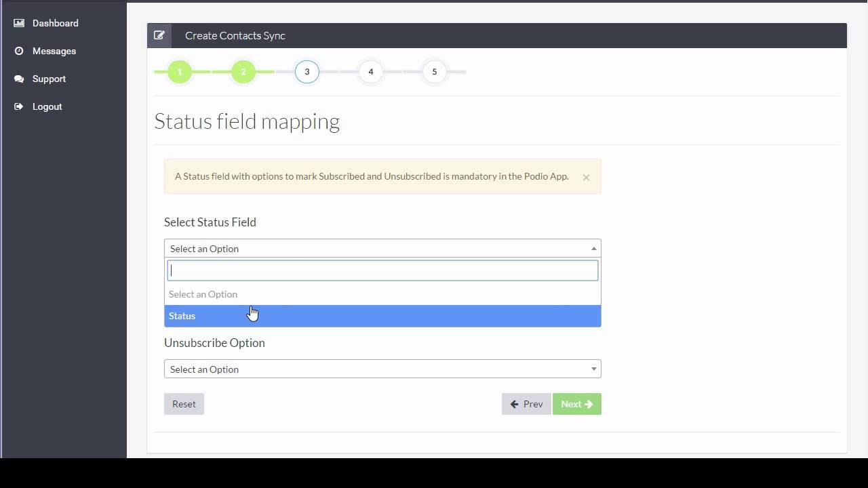Screen dimensions: 868x488
Task: Click the Support chat bubbles icon
Action: tap(19, 79)
